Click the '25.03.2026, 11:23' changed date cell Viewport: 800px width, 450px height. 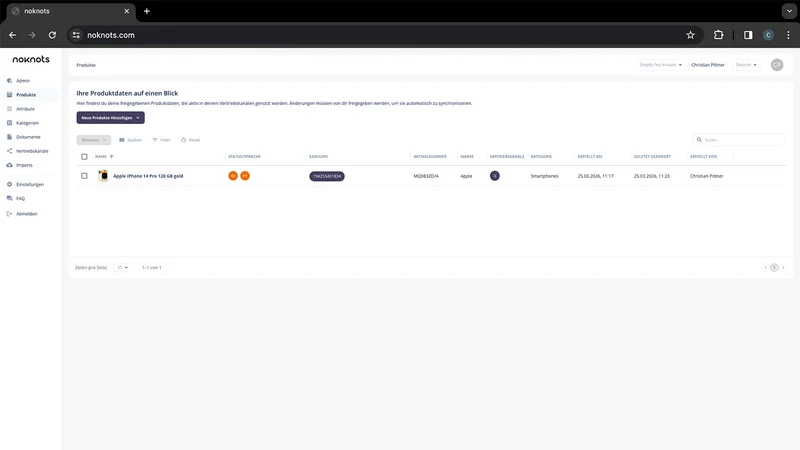click(x=652, y=176)
